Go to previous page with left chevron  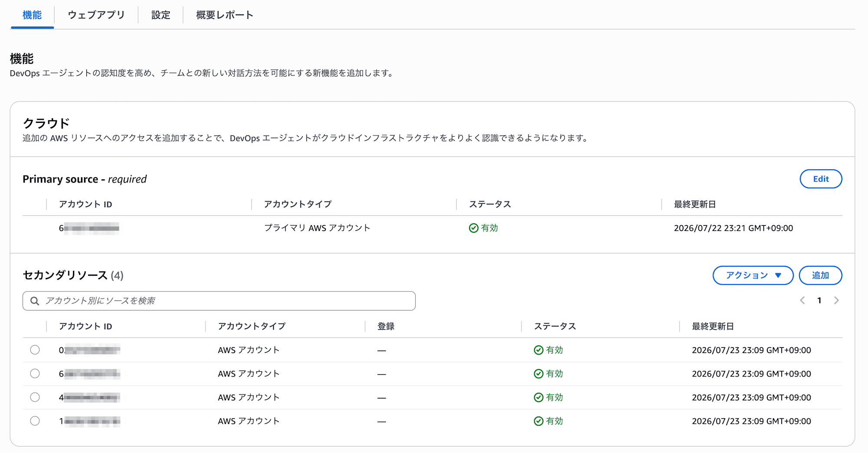point(802,301)
